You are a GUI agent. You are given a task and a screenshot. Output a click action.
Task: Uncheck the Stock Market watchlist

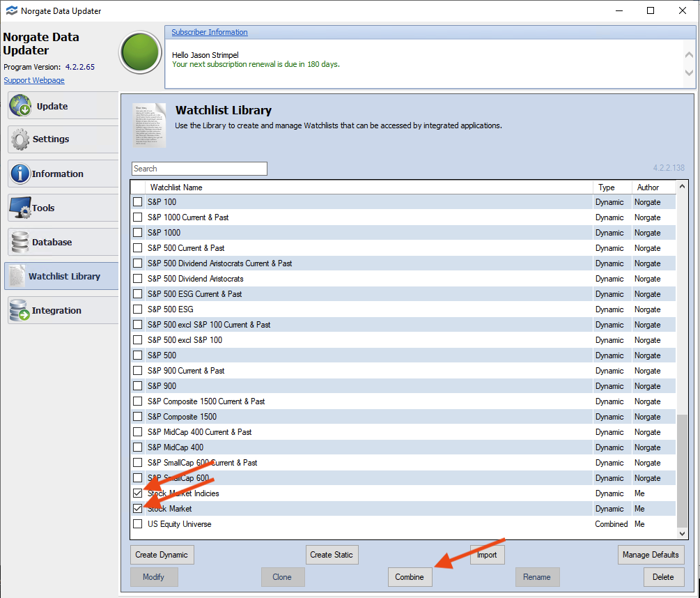[x=137, y=508]
